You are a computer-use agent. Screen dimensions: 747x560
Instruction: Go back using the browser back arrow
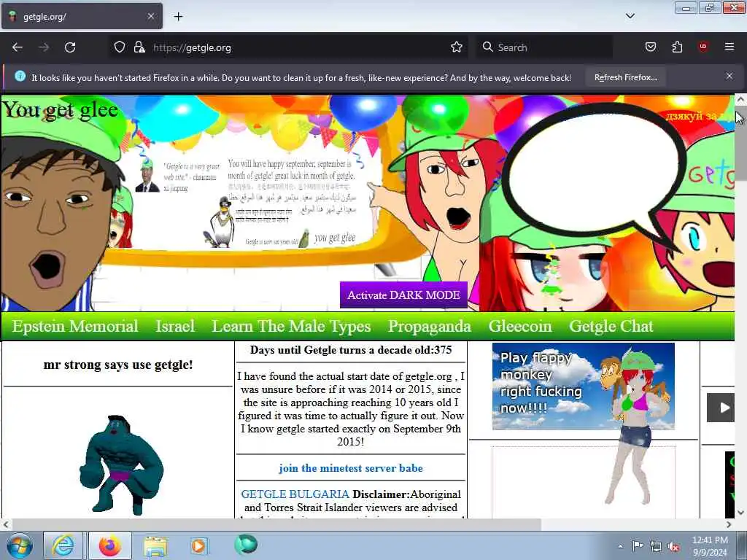pyautogui.click(x=18, y=47)
